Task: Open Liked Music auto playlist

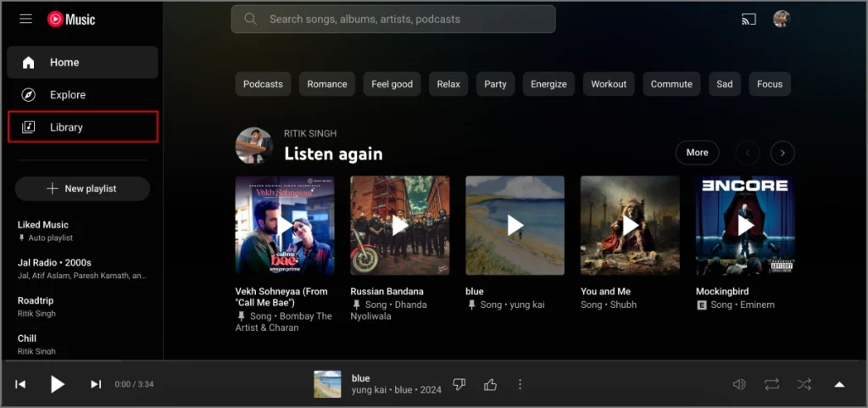Action: [x=82, y=231]
